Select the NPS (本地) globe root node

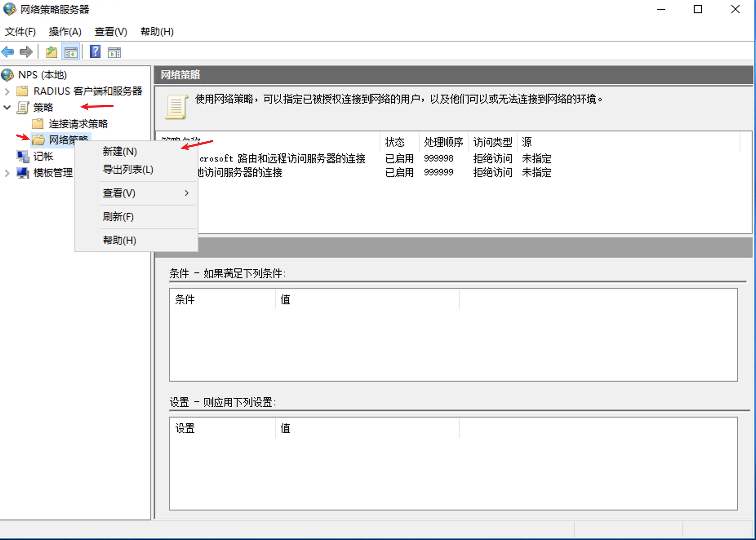(x=7, y=75)
